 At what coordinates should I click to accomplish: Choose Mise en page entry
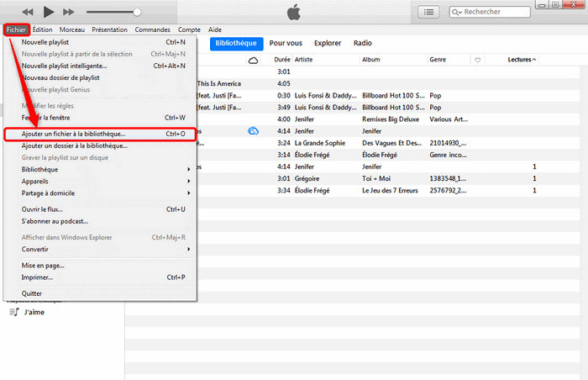pos(100,266)
